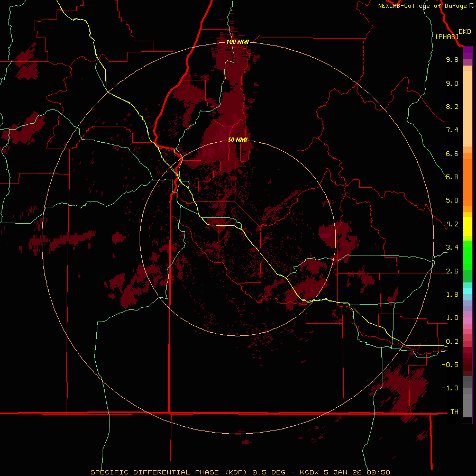Click the purple top segment of the color bar
This screenshot has height=476, width=476.
coord(467,53)
